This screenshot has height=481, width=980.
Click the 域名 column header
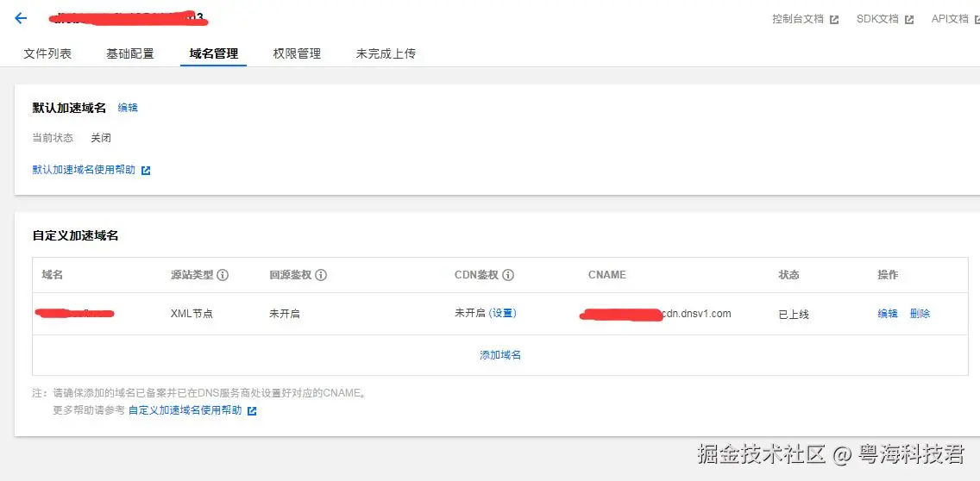point(53,275)
